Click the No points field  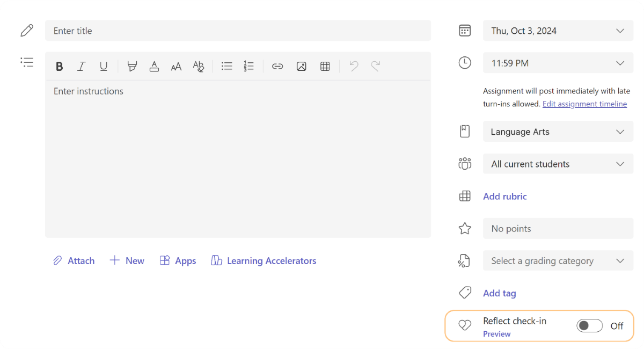pyautogui.click(x=558, y=229)
